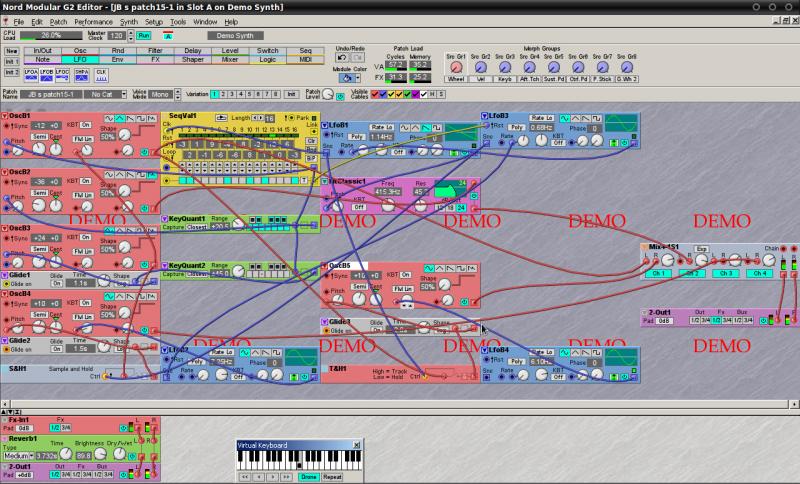Image resolution: width=800 pixels, height=484 pixels.
Task: Add the ShpA module from the toolbar
Action: pyautogui.click(x=82, y=75)
